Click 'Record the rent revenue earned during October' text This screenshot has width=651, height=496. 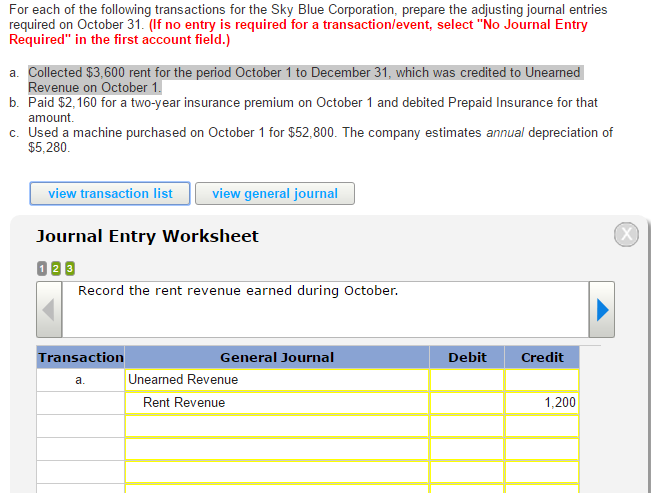(238, 291)
